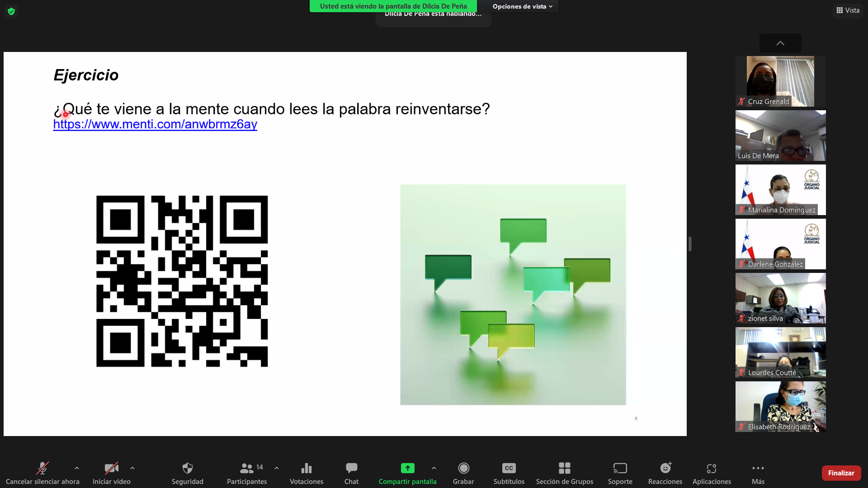Click the green speech bubbles image
868x488 pixels.
(x=513, y=295)
